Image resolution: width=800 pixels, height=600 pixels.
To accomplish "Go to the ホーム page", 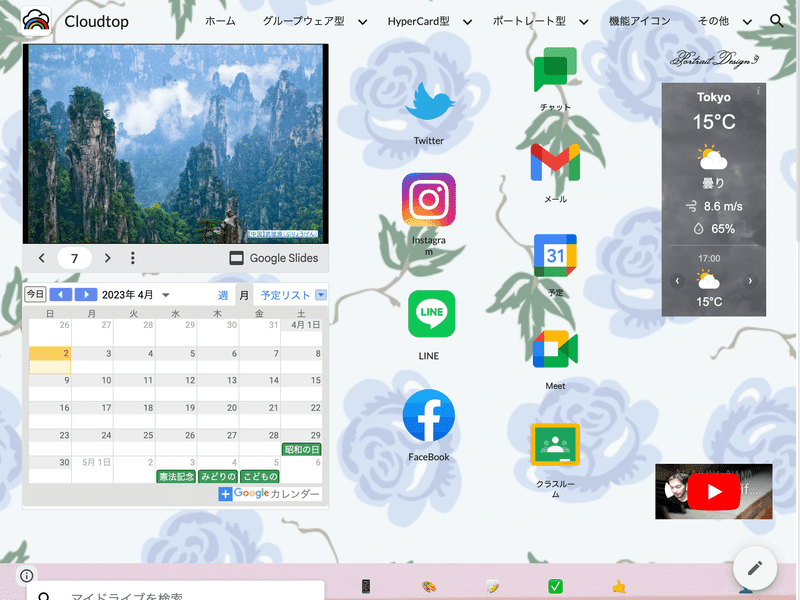I will tap(220, 21).
